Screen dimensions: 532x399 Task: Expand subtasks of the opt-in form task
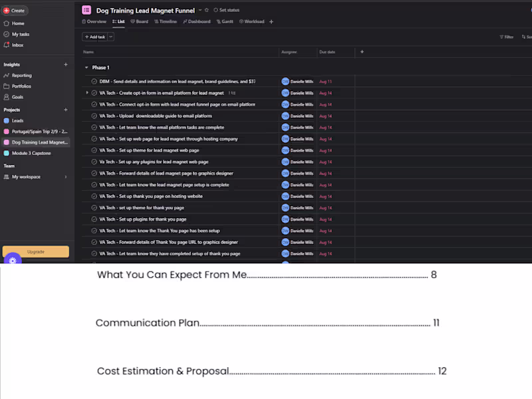86,92
